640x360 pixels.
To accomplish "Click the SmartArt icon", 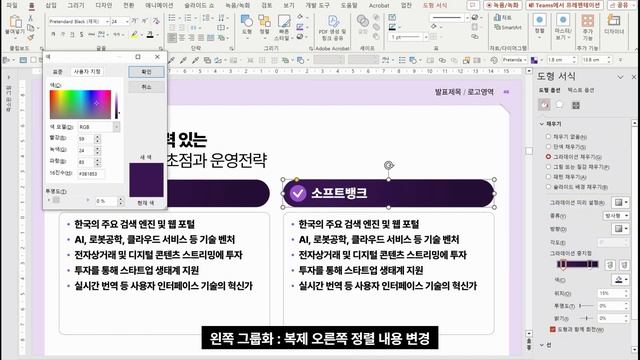I will tap(508, 27).
